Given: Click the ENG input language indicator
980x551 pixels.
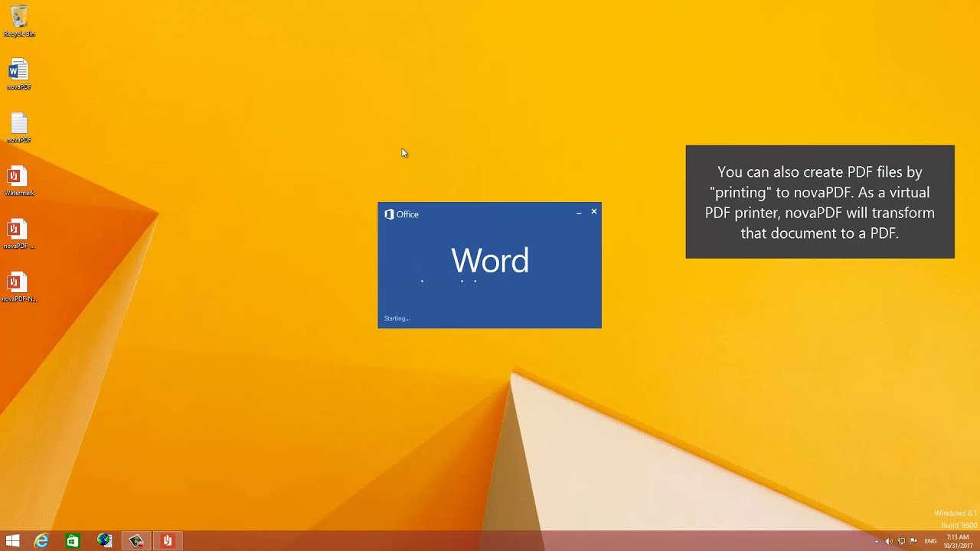Looking at the screenshot, I should click(931, 542).
